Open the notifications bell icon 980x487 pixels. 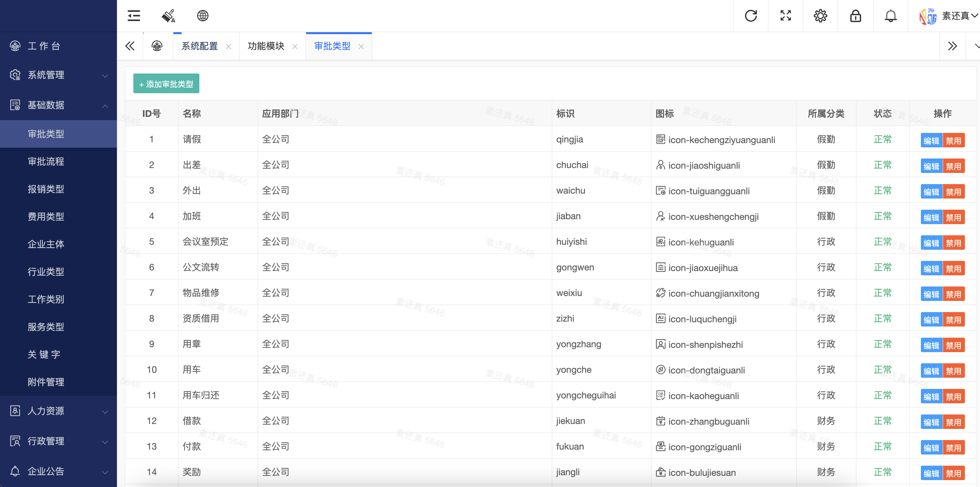tap(890, 15)
